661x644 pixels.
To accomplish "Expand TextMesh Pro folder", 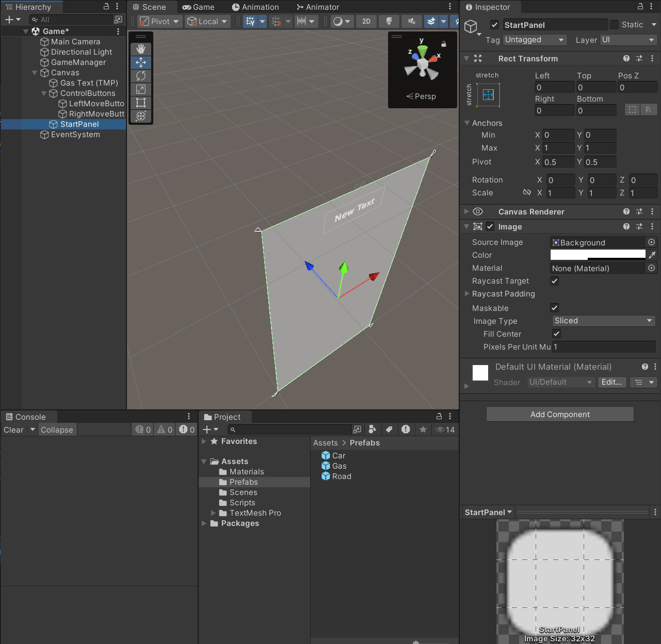I will coord(213,513).
